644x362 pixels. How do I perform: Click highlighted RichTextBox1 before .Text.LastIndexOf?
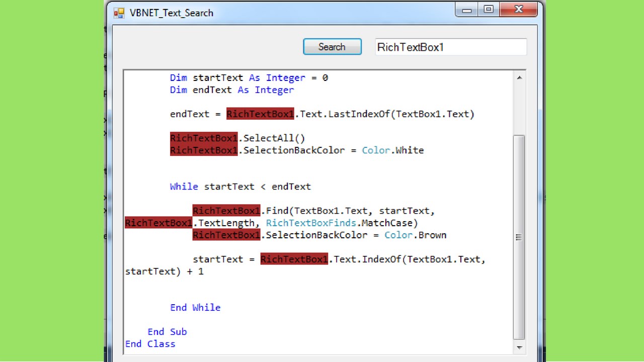pos(260,114)
